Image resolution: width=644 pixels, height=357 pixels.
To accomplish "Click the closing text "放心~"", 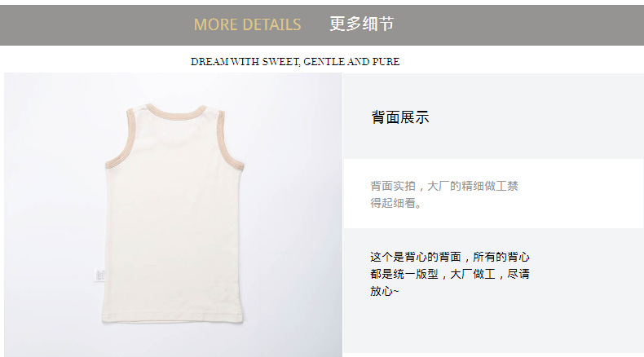I will pos(384,291).
